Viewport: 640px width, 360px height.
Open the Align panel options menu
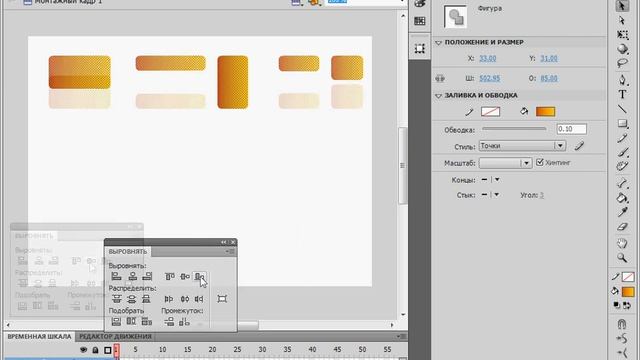coord(230,252)
